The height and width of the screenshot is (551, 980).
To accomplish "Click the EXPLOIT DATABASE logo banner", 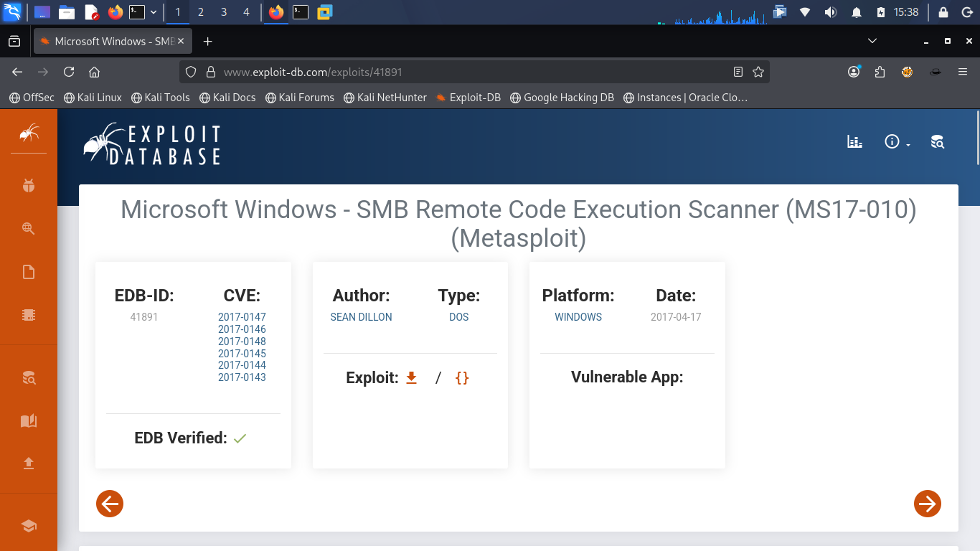I will click(x=152, y=144).
